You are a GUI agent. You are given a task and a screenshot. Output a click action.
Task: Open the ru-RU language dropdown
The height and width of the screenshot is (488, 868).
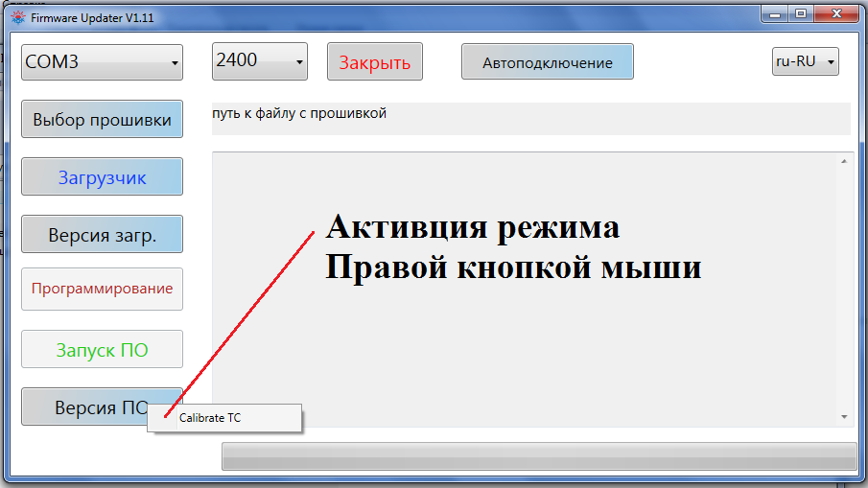pos(806,61)
